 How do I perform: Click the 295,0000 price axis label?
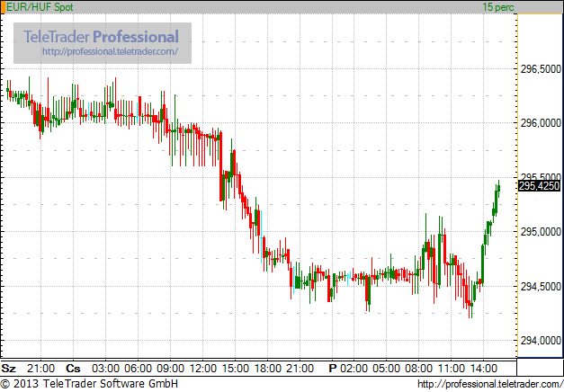coord(541,232)
